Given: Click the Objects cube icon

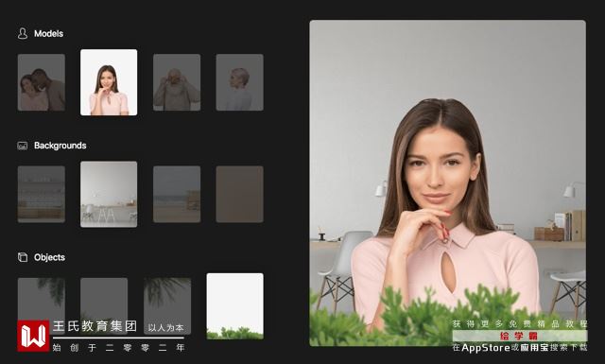Looking at the screenshot, I should (x=23, y=257).
